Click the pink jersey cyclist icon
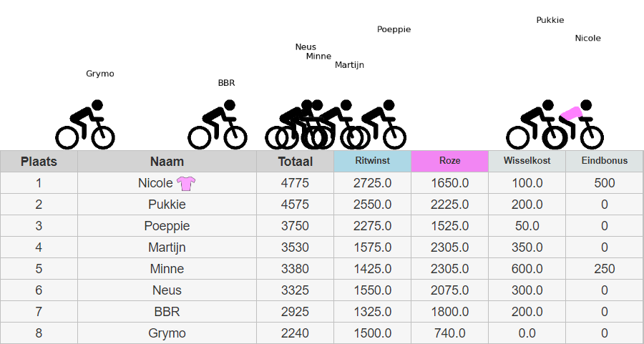 574,124
